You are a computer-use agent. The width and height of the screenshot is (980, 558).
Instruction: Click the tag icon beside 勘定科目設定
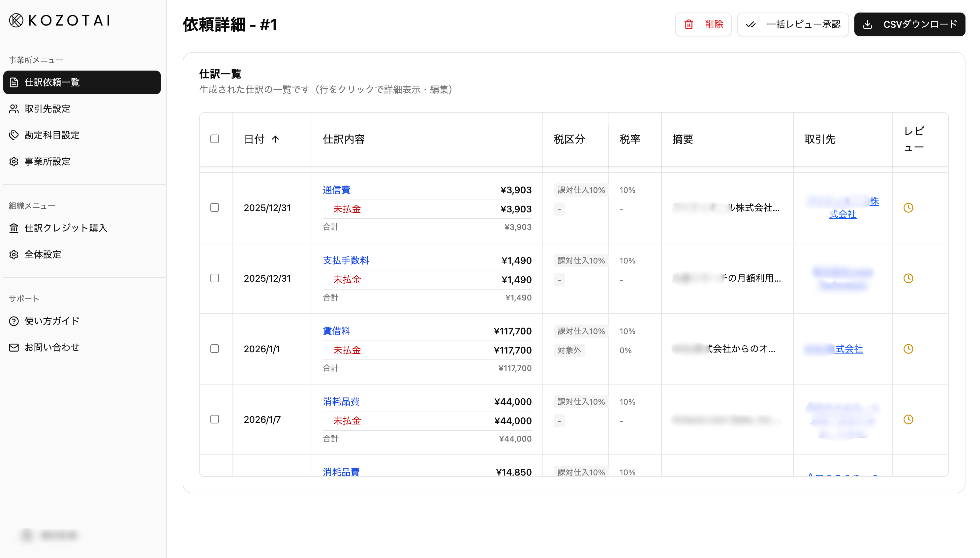(14, 135)
